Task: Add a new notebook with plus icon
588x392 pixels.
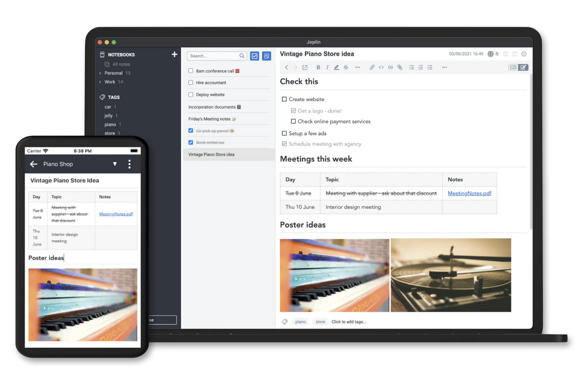Action: click(174, 54)
